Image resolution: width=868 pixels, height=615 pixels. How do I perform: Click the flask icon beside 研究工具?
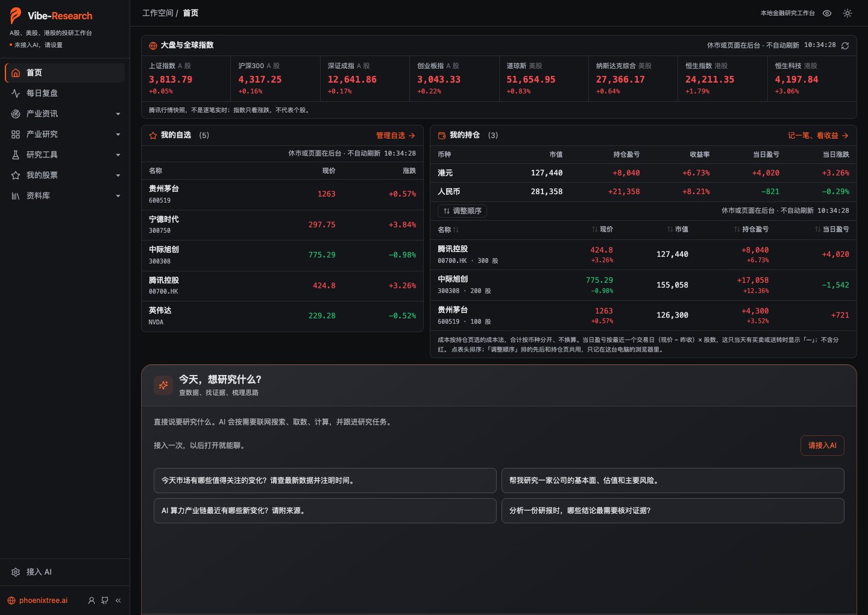point(16,155)
